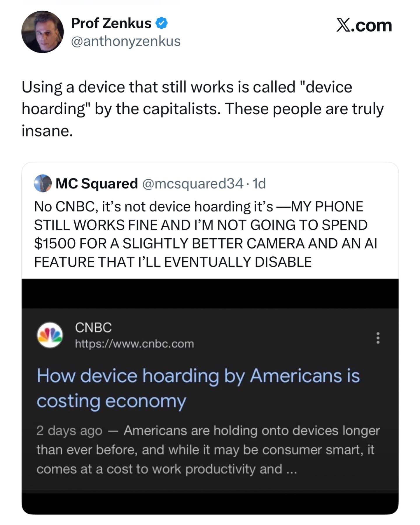The image size is (420, 525).
Task: Click the 'device hoarding' main tweet text
Action: pyautogui.click(x=202, y=108)
